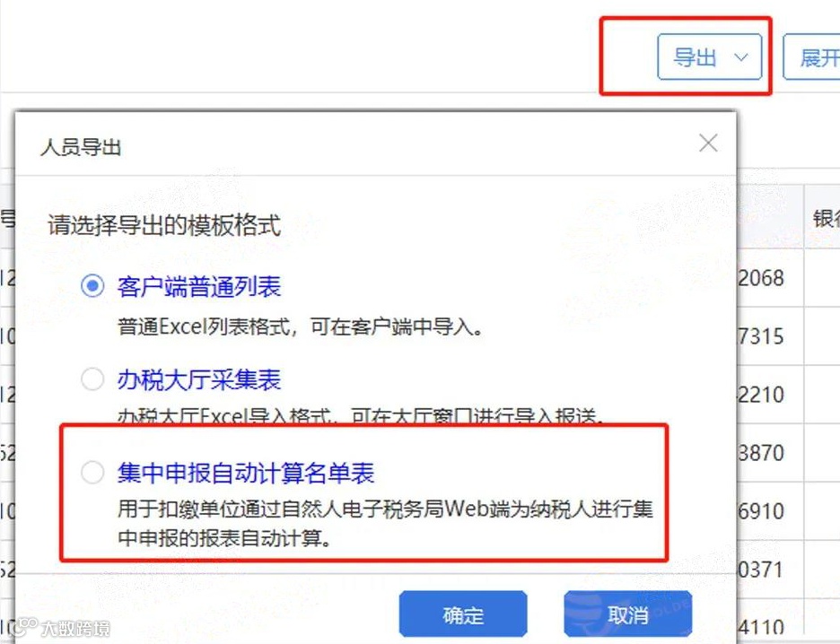Confirm export with the 确定 button
The image size is (840, 644).
click(463, 614)
